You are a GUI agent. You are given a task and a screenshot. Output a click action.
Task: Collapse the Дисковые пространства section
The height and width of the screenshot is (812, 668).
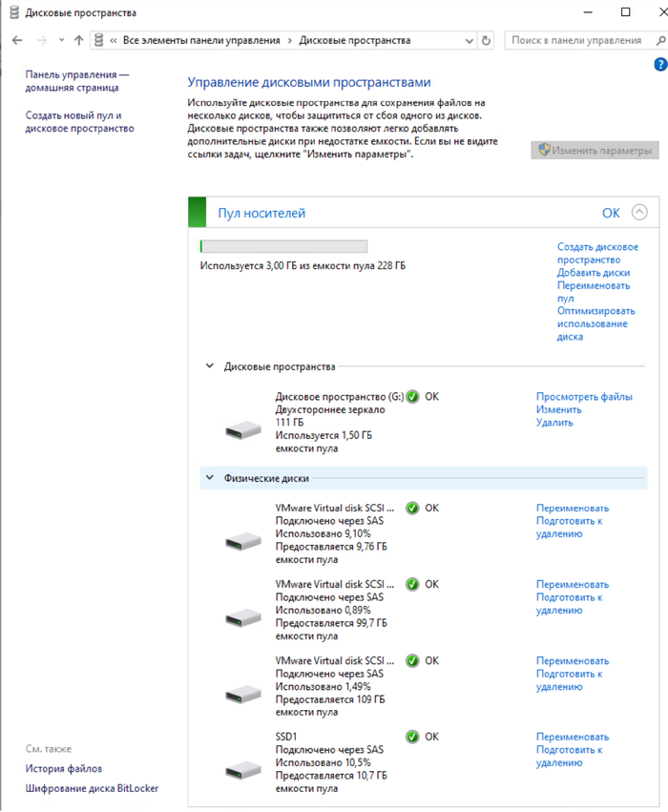click(x=210, y=365)
